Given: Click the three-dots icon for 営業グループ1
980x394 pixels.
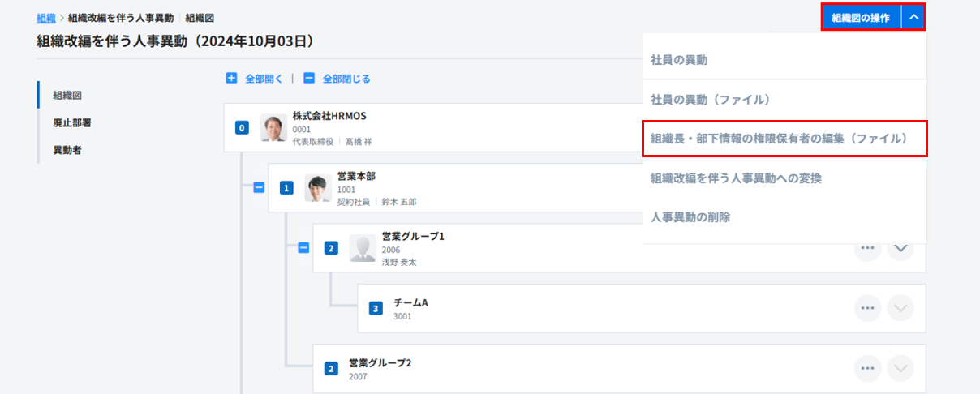Looking at the screenshot, I should pyautogui.click(x=867, y=248).
